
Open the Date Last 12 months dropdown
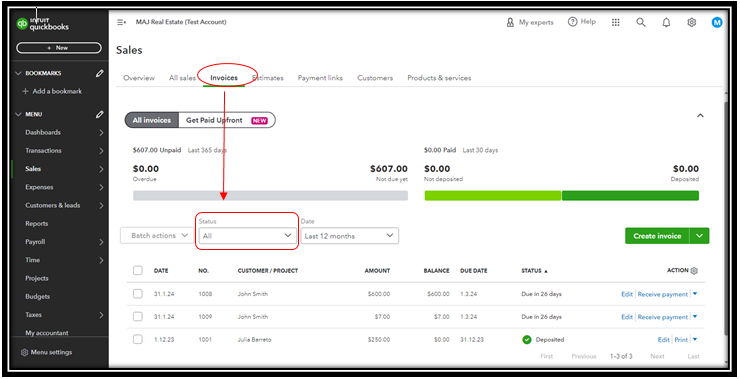point(349,236)
